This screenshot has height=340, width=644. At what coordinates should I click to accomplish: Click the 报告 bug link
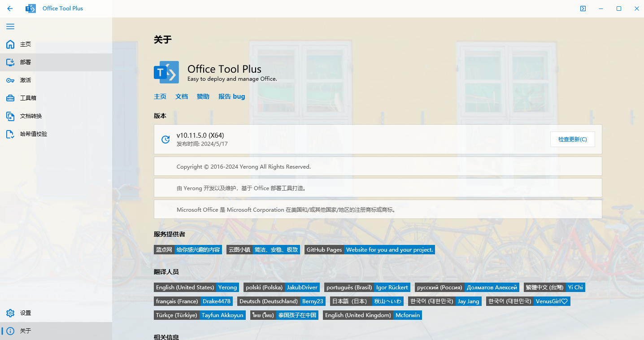232,96
